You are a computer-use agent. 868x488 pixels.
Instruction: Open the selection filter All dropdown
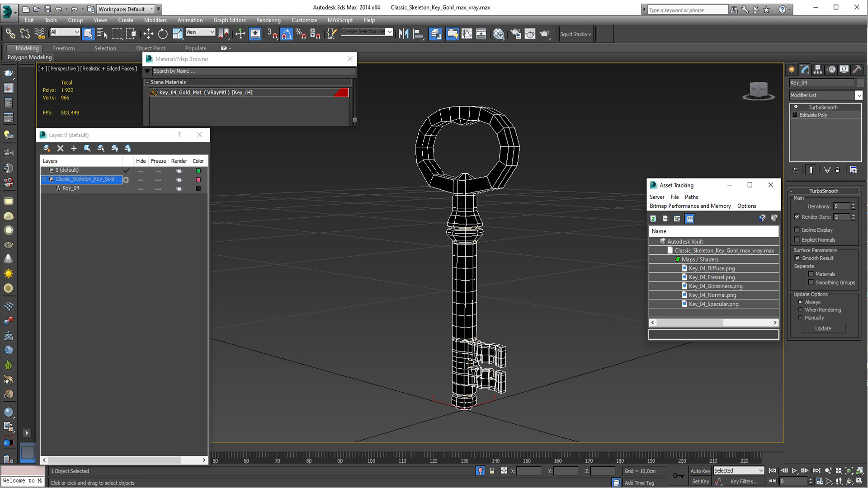65,32
